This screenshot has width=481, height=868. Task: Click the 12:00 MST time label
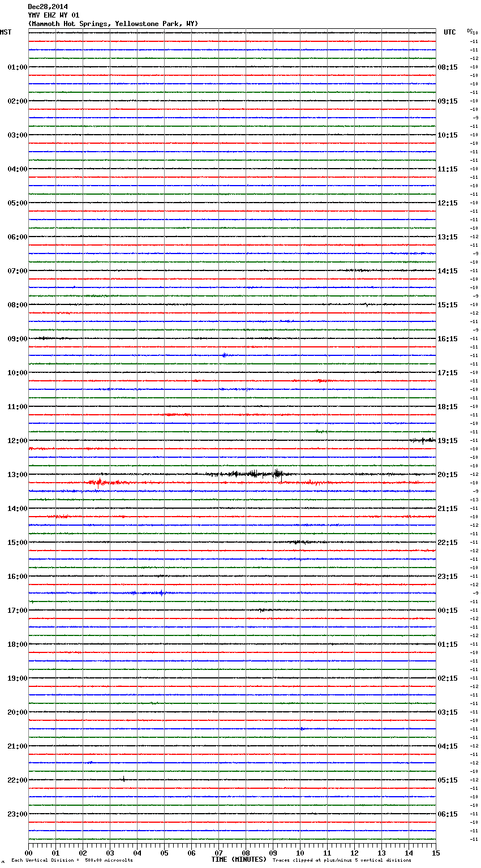click(x=18, y=441)
